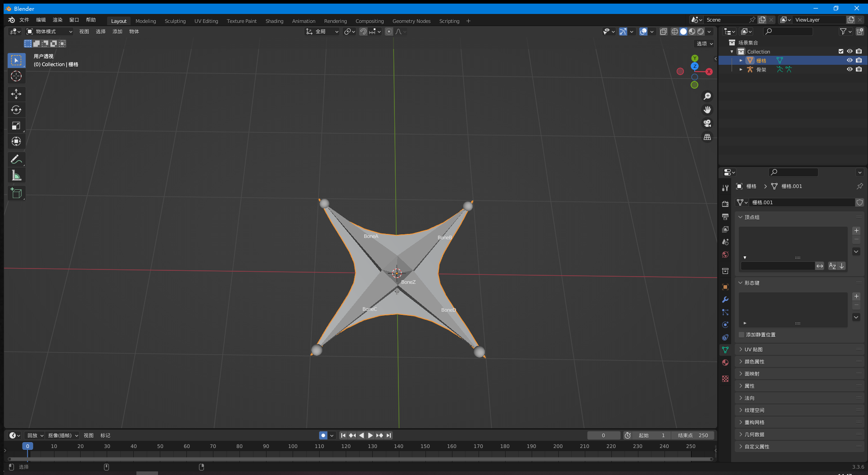Screen dimensions: 868x475
Task: Click the current frame field showing 0
Action: (x=603, y=435)
